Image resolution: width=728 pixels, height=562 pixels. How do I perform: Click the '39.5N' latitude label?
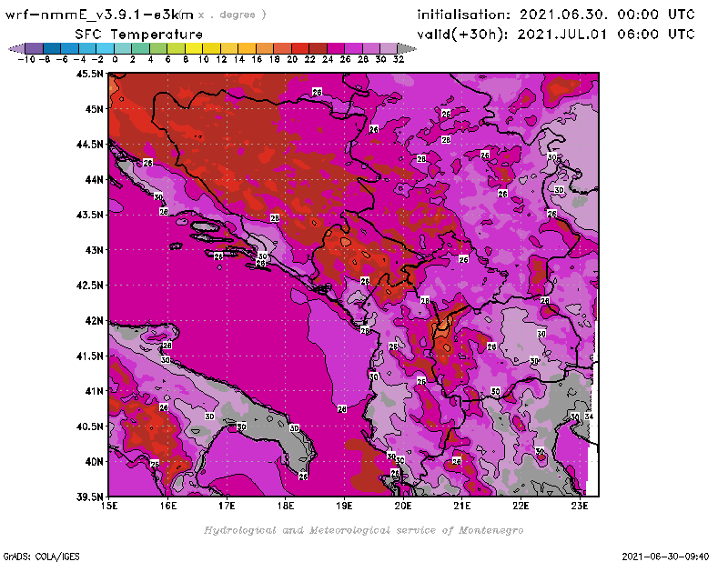tap(89, 497)
